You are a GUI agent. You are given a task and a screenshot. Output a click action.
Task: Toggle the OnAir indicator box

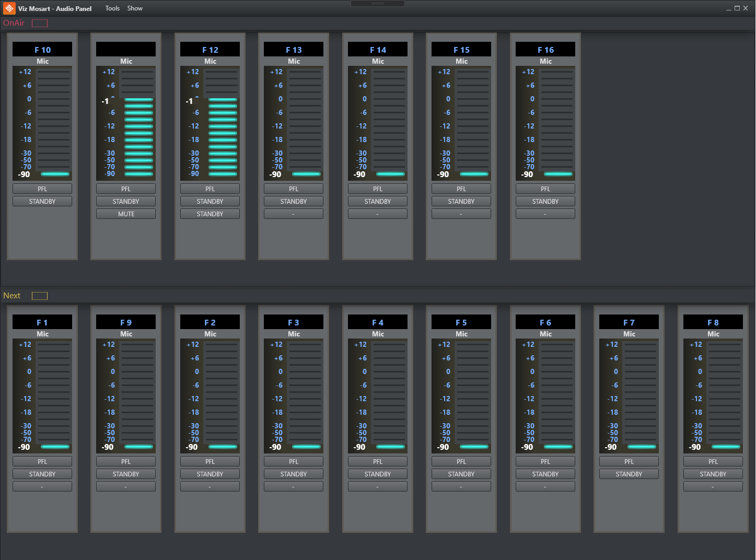coord(40,23)
